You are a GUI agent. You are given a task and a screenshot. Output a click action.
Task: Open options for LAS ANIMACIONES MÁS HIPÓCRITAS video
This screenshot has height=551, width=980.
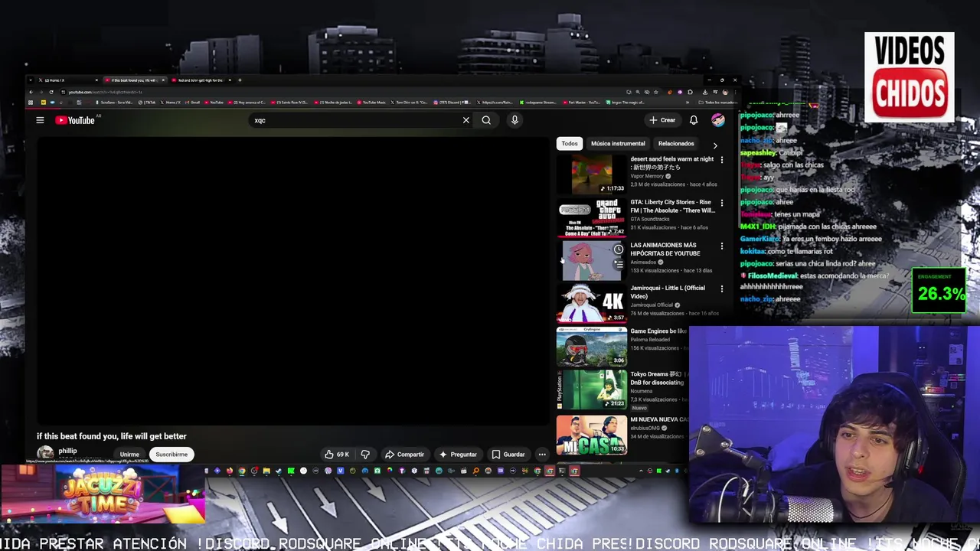point(721,246)
